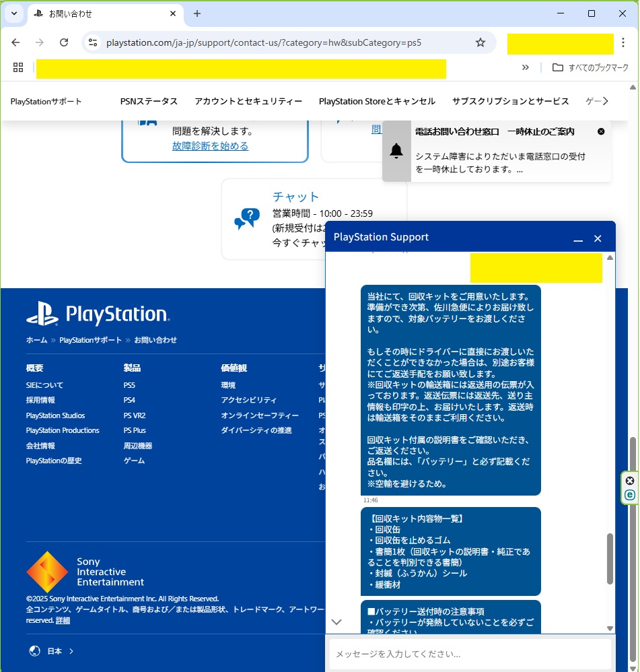Viewport: 640px width, 672px height.
Task: Click the notification bell icon
Action: pyautogui.click(x=396, y=152)
